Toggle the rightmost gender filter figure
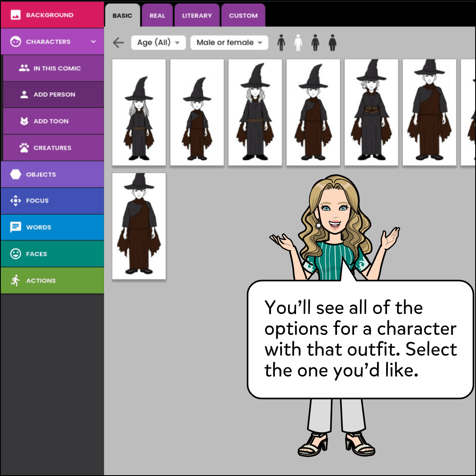Viewport: 476px width, 476px height. (332, 42)
